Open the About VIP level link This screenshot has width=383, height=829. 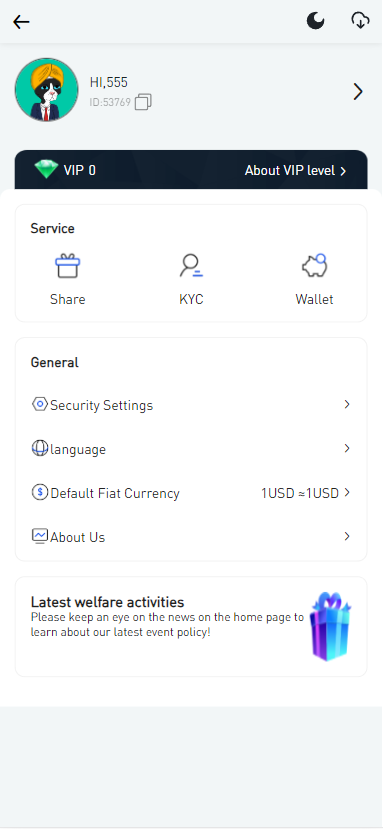point(295,171)
